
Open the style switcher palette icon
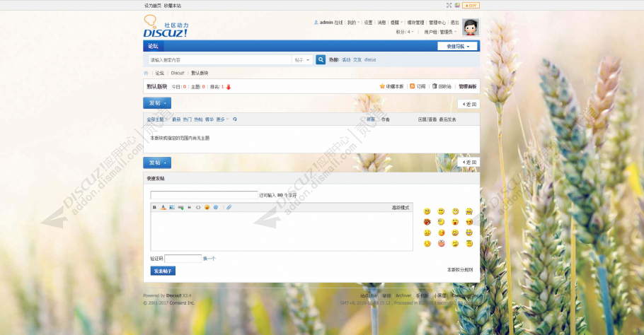(x=456, y=6)
